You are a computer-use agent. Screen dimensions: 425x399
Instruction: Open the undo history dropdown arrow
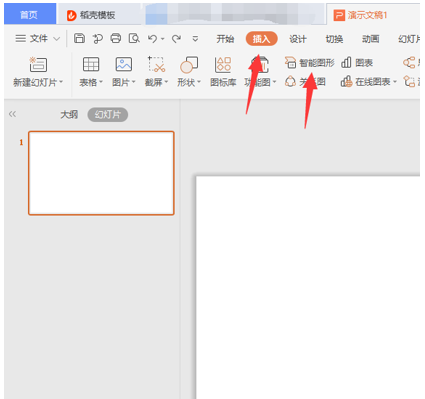[x=163, y=39]
